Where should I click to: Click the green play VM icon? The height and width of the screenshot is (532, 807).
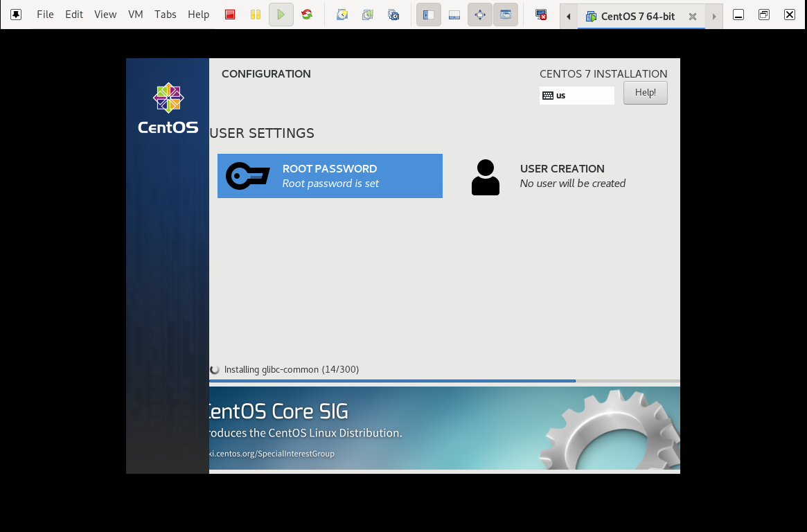click(x=281, y=15)
